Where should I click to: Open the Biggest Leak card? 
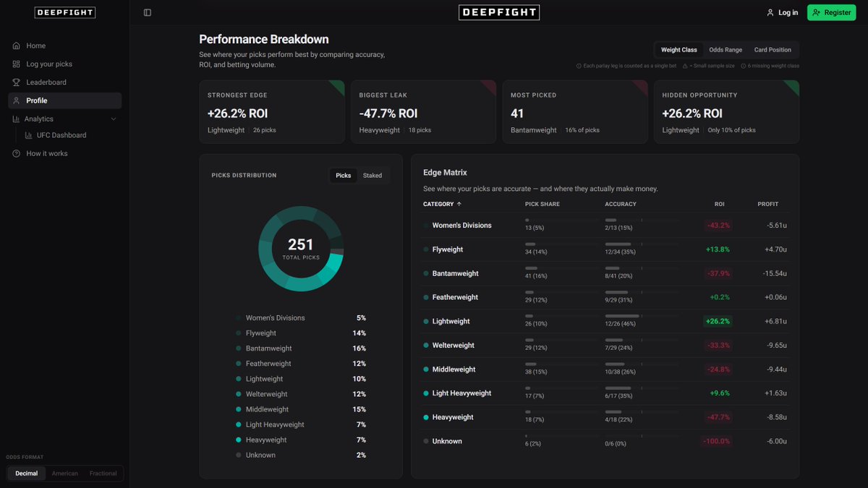[x=423, y=112]
